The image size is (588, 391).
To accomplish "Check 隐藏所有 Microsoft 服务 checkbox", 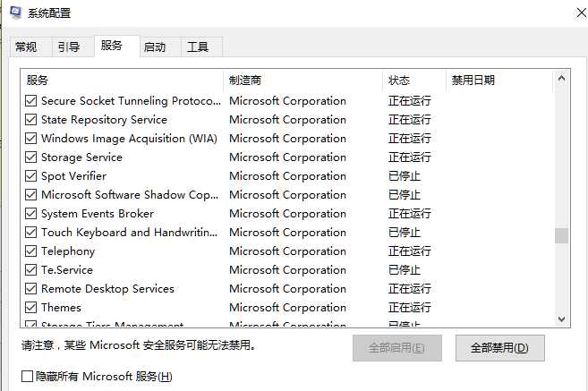I will 27,376.
